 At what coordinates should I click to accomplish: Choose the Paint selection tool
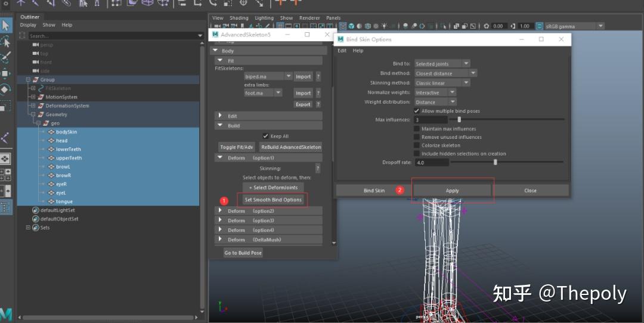[x=5, y=58]
